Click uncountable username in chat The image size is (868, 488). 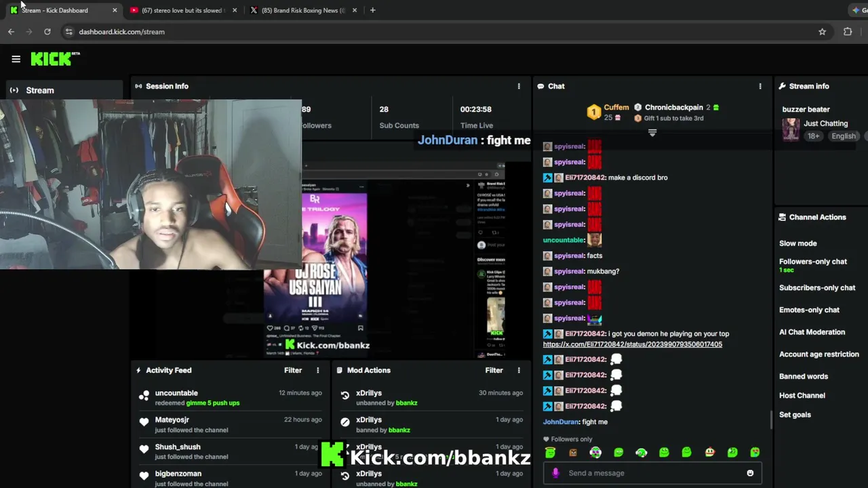tap(564, 240)
